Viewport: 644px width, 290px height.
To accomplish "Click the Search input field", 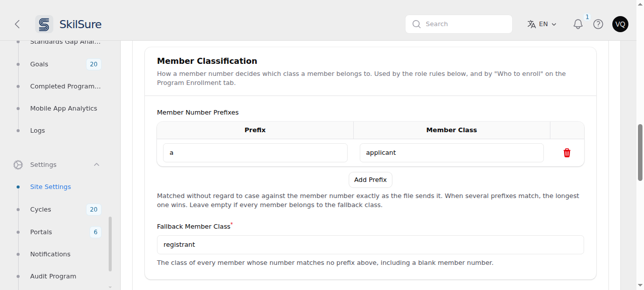I will pos(459,24).
